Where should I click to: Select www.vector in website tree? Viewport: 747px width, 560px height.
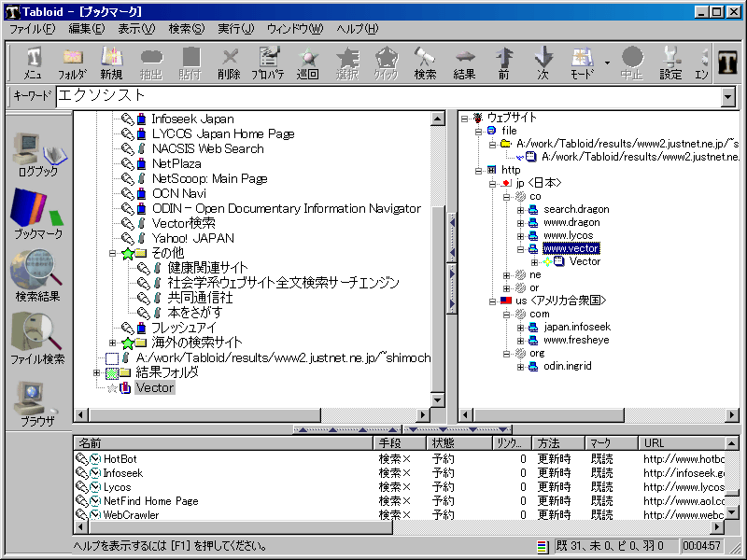[571, 248]
